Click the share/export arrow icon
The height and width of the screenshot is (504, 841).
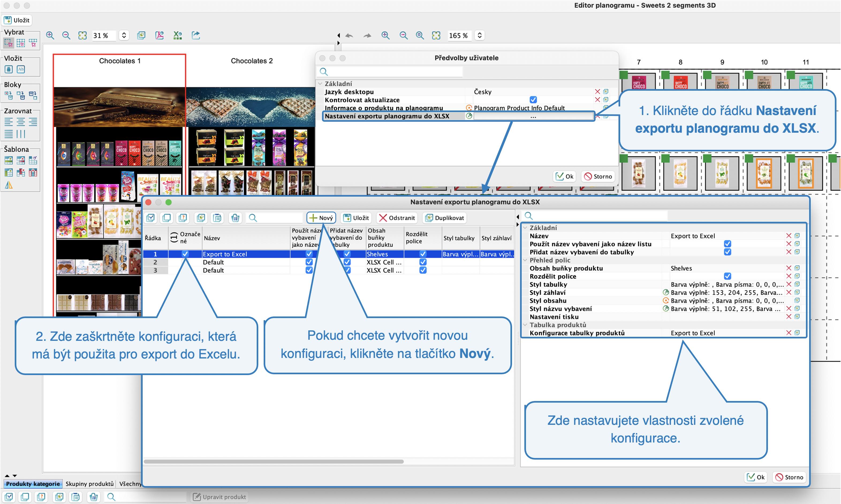pos(196,35)
